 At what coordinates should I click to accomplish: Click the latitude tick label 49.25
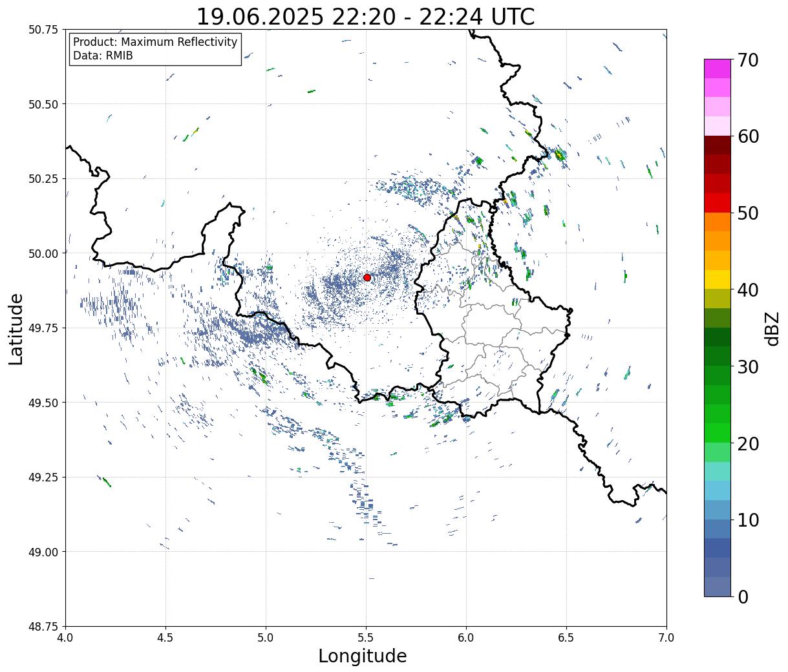click(x=43, y=478)
